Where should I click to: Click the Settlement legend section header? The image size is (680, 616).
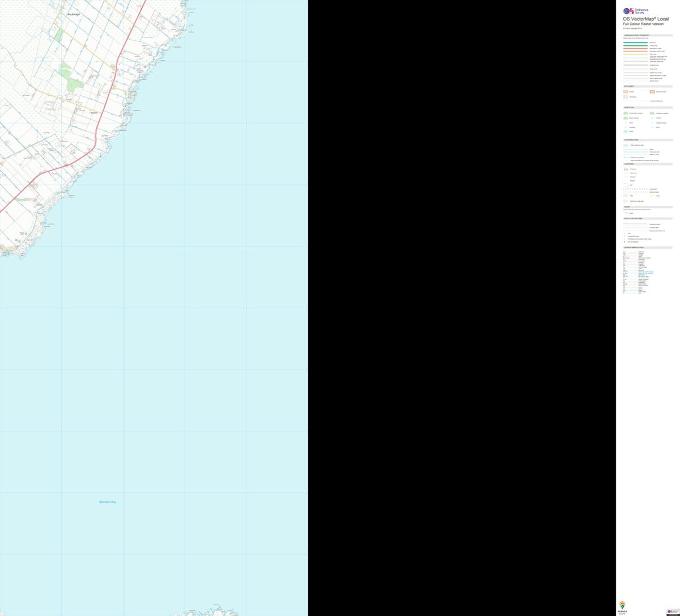(x=648, y=86)
